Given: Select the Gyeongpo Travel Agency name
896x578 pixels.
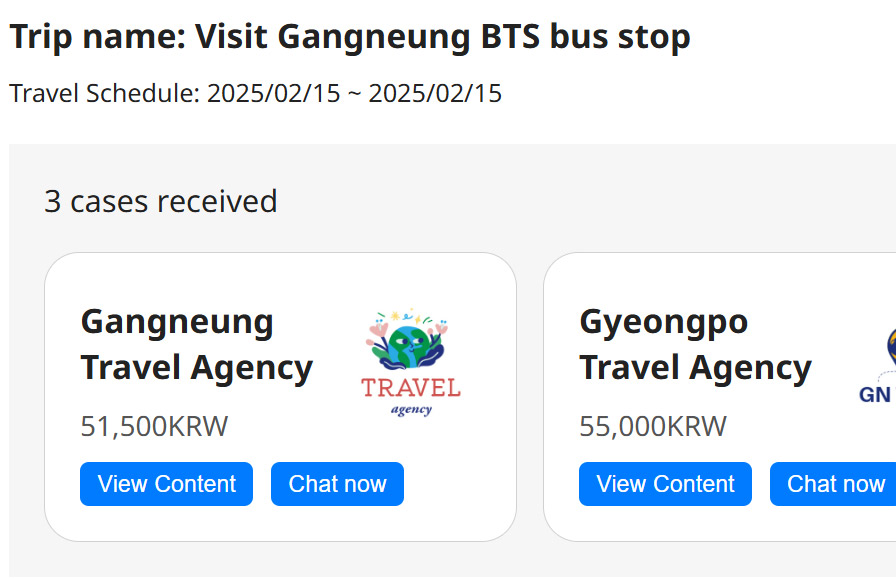Looking at the screenshot, I should (x=694, y=345).
